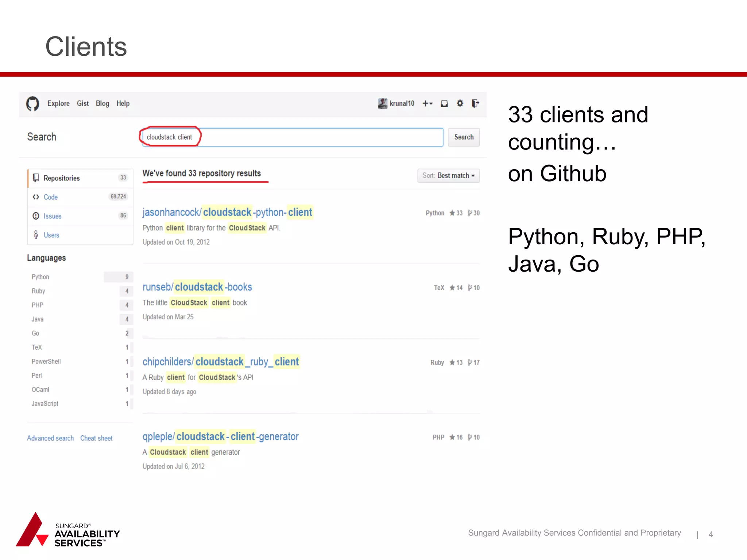
Task: Click star icon on cloudstack_ruby_client
Action: 452,362
